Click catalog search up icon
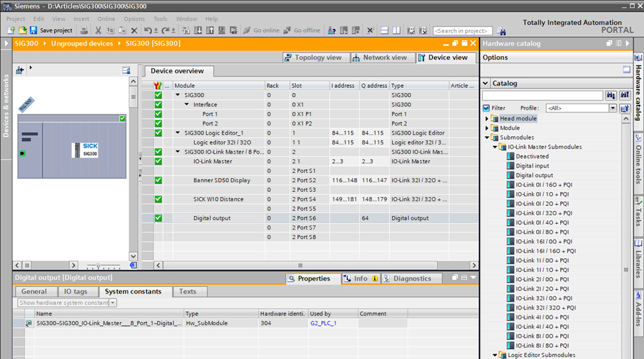This screenshot has height=359, width=644. point(625,95)
